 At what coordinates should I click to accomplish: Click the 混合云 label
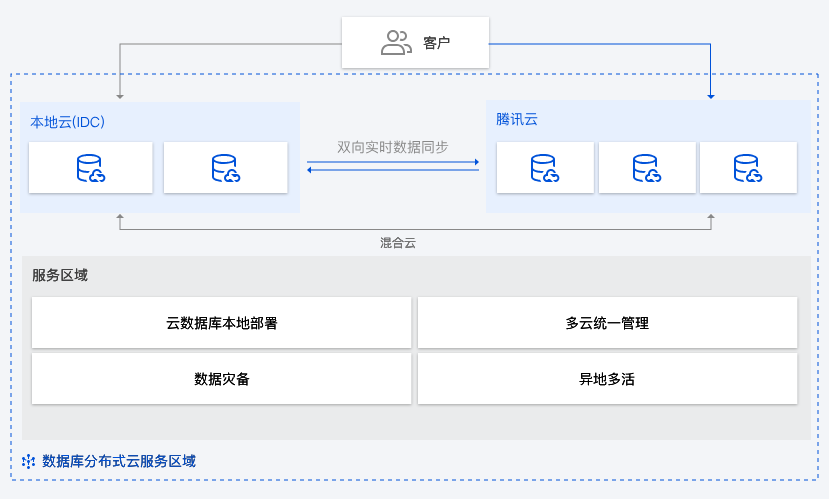coord(398,243)
